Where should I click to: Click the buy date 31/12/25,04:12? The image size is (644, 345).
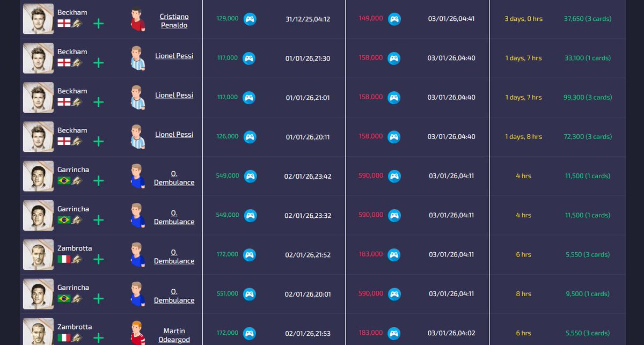pyautogui.click(x=308, y=19)
